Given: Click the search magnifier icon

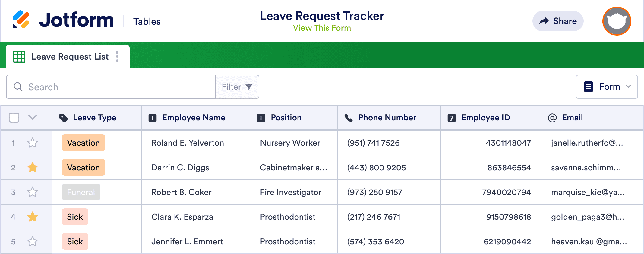Looking at the screenshot, I should tap(18, 87).
